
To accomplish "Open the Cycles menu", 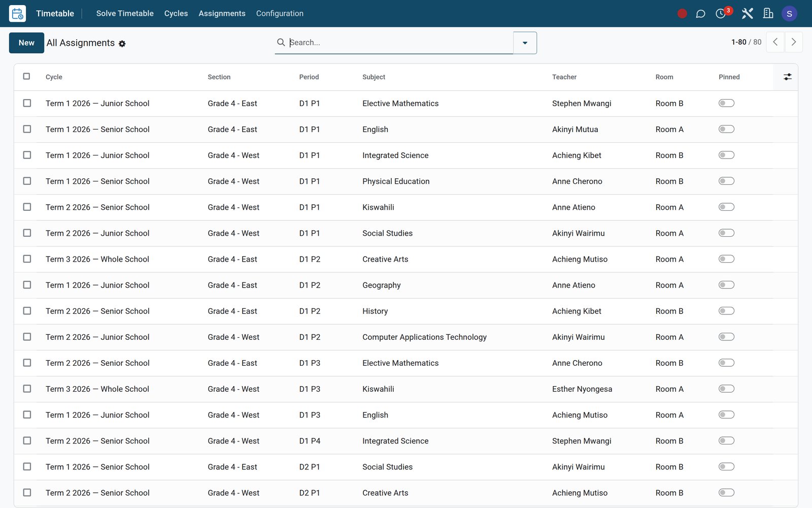I will coord(176,14).
